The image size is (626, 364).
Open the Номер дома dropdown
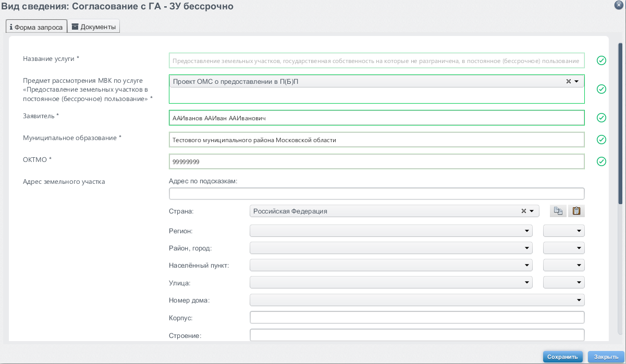pyautogui.click(x=418, y=300)
